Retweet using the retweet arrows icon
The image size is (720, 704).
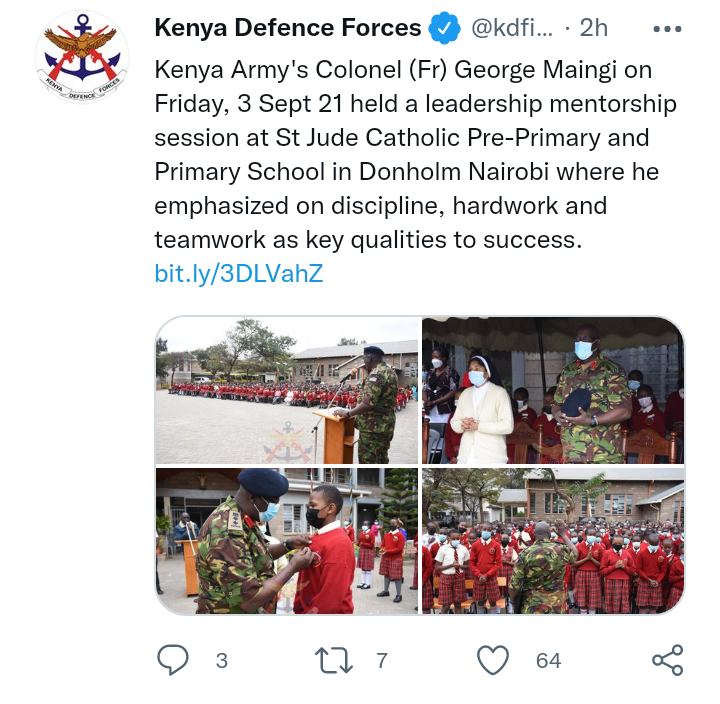(334, 660)
